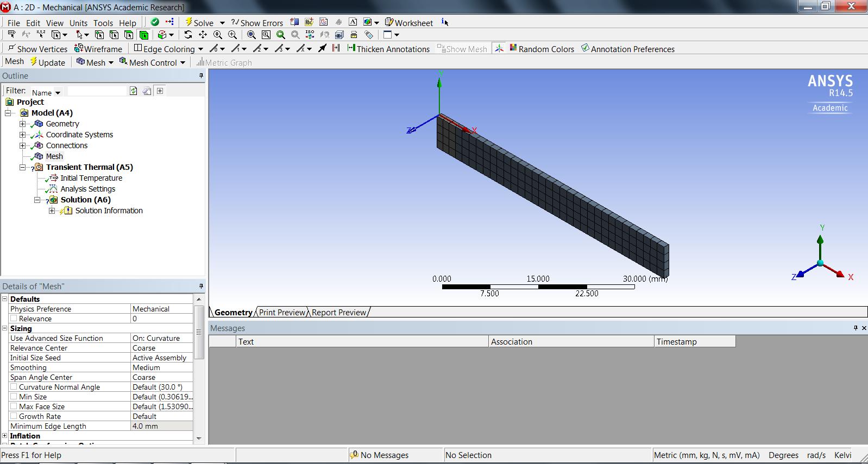Open the File menu

(x=14, y=23)
